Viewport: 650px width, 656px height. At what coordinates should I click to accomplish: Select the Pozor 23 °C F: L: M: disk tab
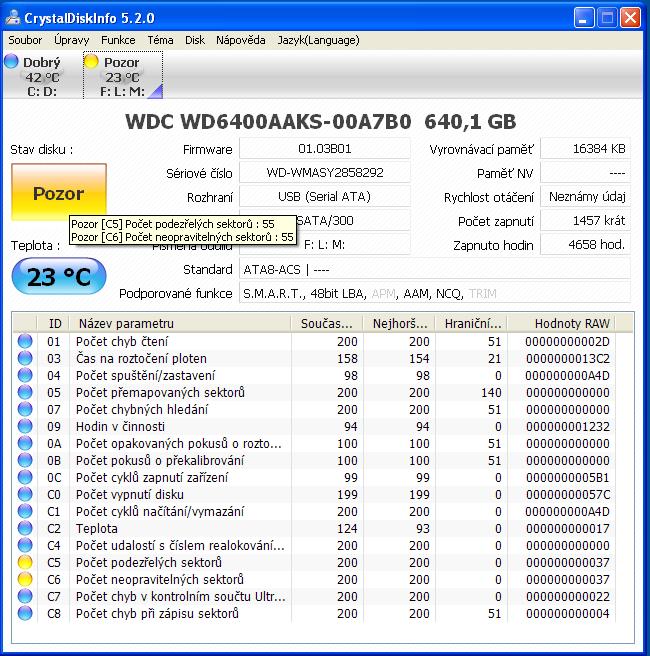123,76
